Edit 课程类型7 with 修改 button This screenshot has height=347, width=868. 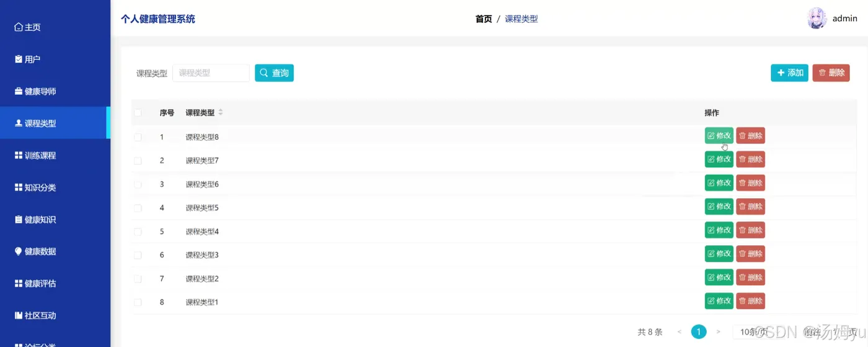click(x=719, y=159)
